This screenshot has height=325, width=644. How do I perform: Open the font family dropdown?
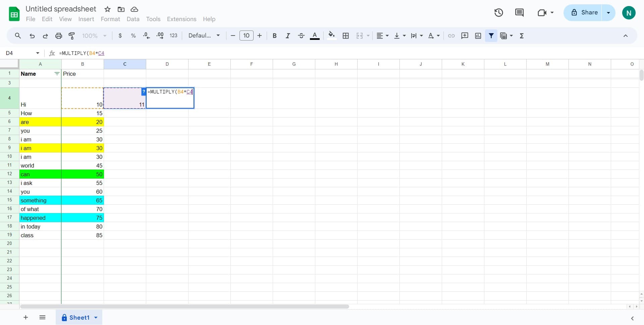pos(204,36)
